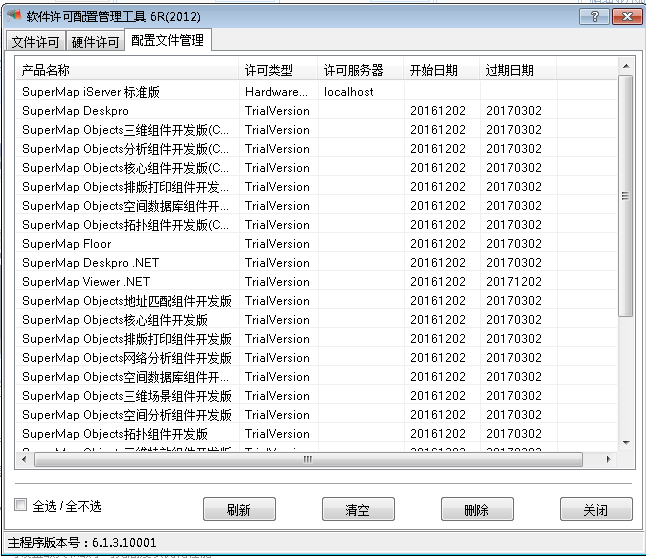Screen dimensions: 646x560
Task: Click the vertical scrollbar up arrow
Action: pyautogui.click(x=626, y=66)
